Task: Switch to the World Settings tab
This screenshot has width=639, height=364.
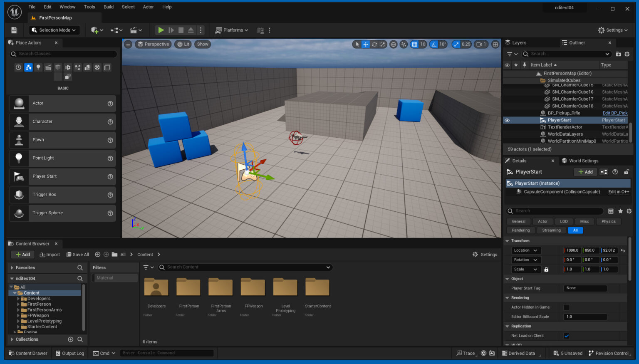Action: [x=580, y=161]
